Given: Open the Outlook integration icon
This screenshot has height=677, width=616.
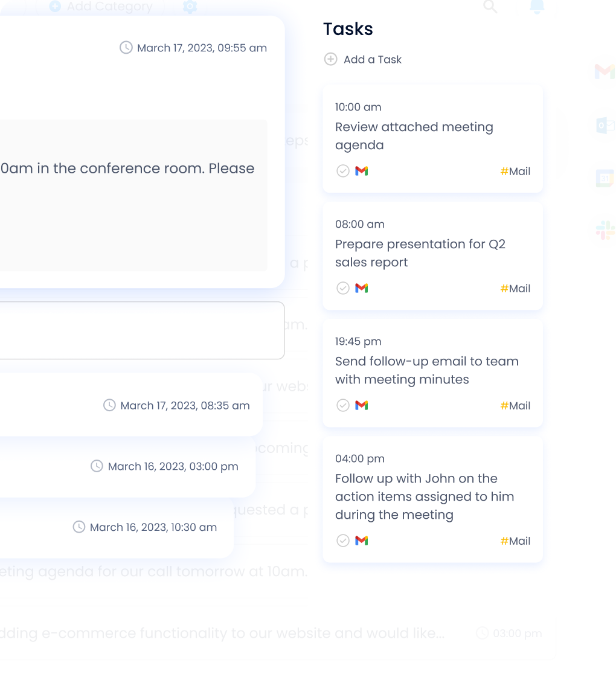Looking at the screenshot, I should pos(605,125).
